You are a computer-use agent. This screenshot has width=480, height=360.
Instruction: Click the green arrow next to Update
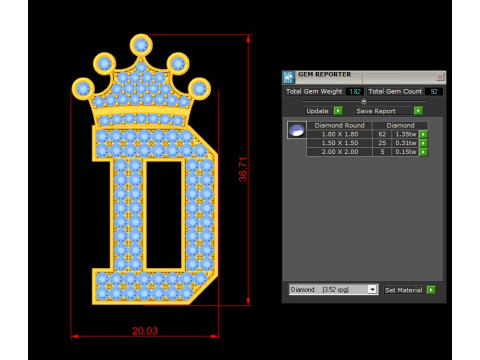pos(338,111)
